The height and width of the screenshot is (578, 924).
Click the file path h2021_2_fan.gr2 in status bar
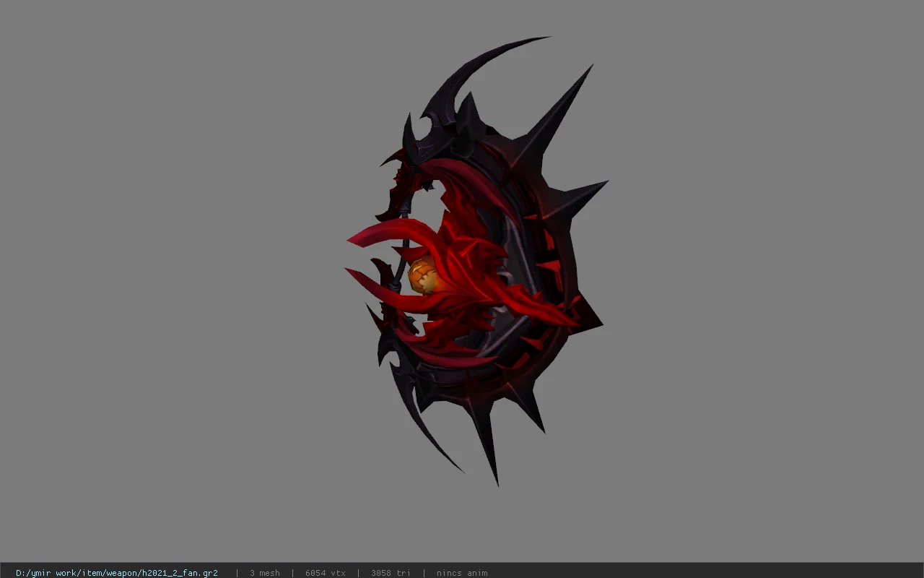pyautogui.click(x=117, y=573)
